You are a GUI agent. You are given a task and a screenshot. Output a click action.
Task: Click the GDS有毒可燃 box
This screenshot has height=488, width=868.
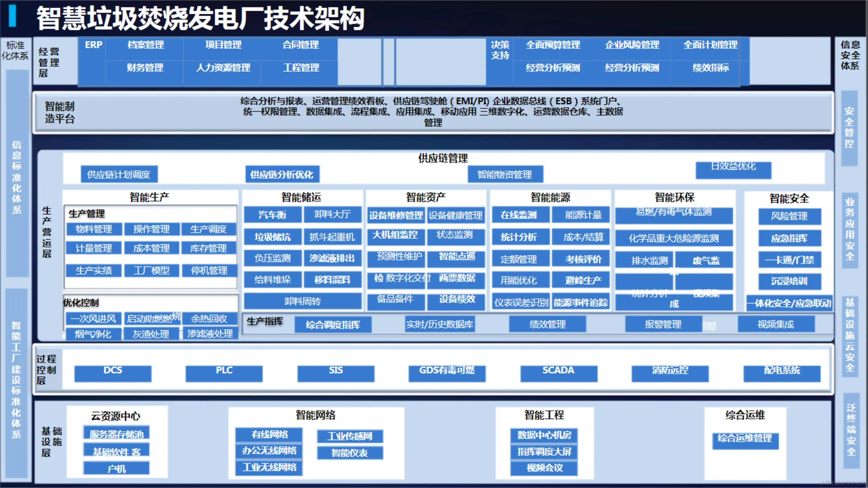[x=447, y=374]
